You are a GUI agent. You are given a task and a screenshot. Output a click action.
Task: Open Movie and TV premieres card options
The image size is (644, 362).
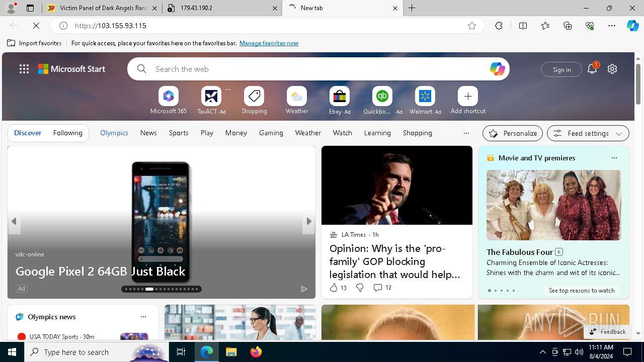[614, 158]
